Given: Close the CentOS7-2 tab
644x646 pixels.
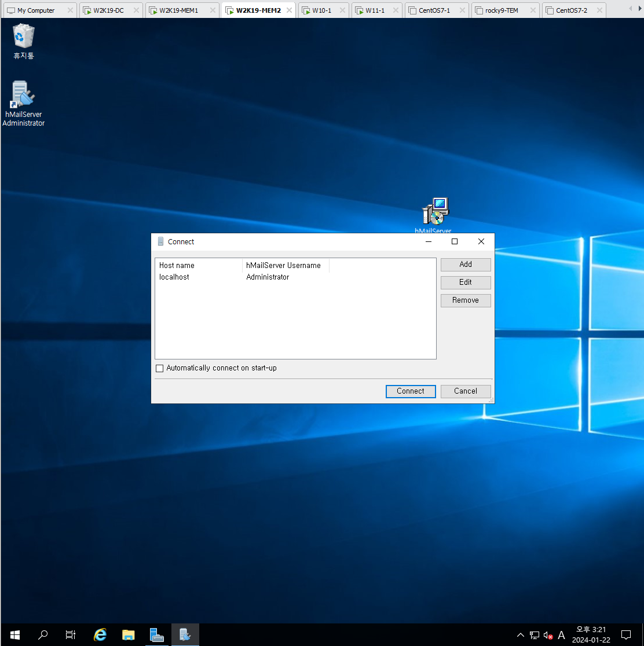Looking at the screenshot, I should pos(599,10).
